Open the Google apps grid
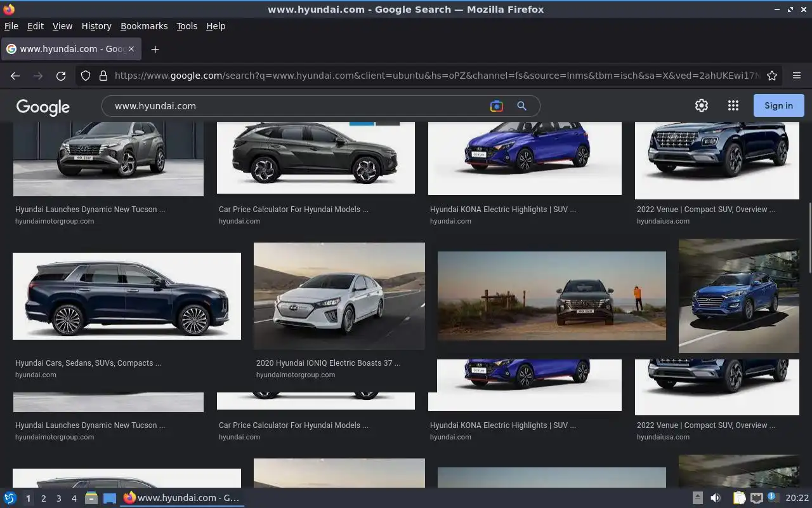This screenshot has height=508, width=812. tap(733, 105)
